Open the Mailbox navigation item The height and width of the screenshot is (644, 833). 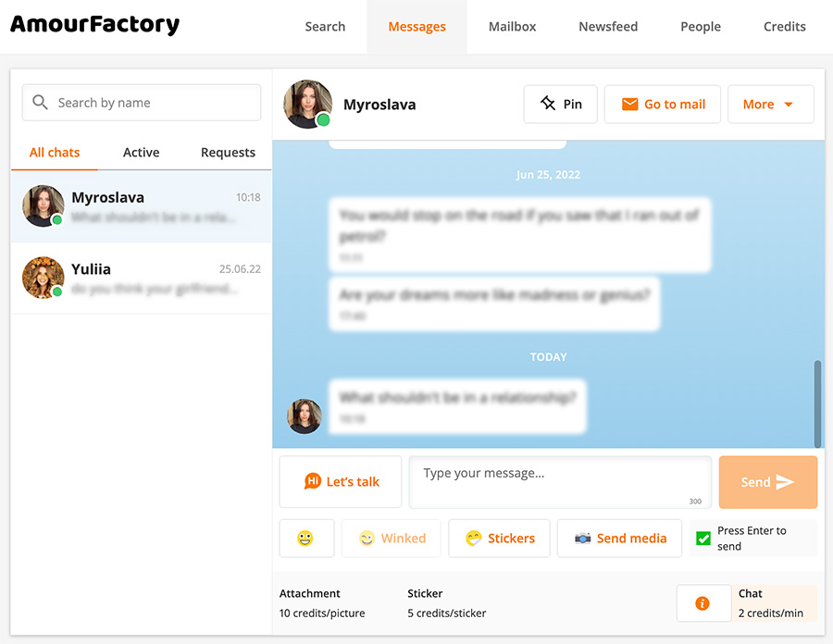[512, 27]
